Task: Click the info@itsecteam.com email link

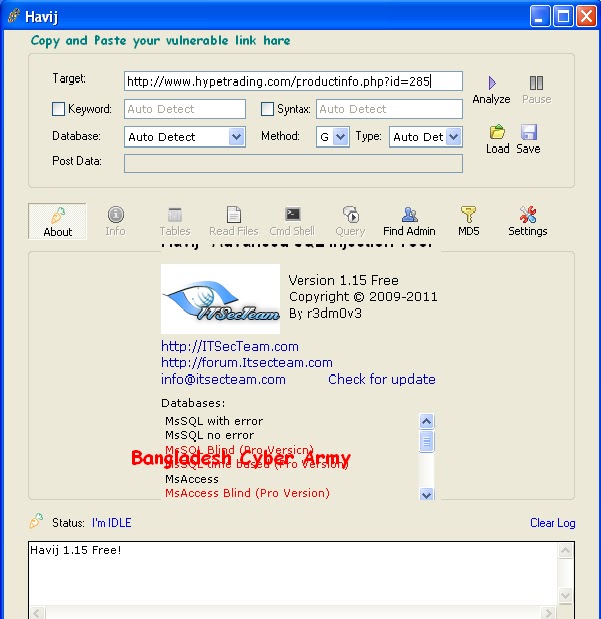Action: [x=223, y=379]
